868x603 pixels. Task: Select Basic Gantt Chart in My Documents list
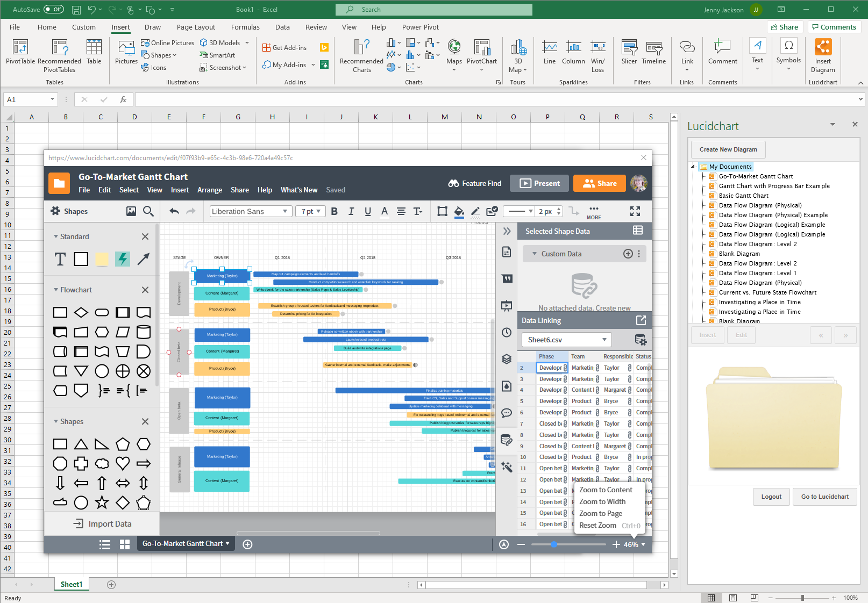click(744, 195)
